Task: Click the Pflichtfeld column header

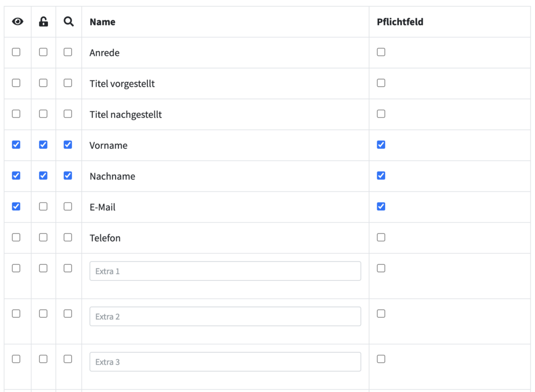Action: pos(400,22)
